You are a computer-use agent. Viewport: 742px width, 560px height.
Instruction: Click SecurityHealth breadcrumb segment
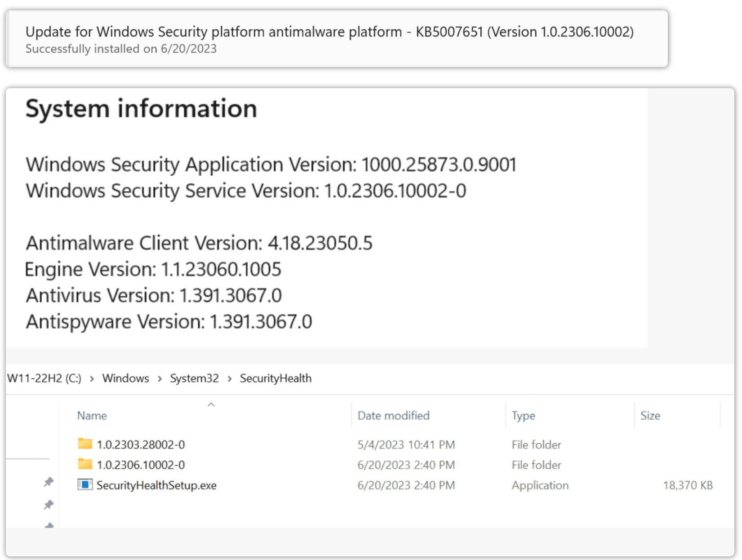[275, 378]
